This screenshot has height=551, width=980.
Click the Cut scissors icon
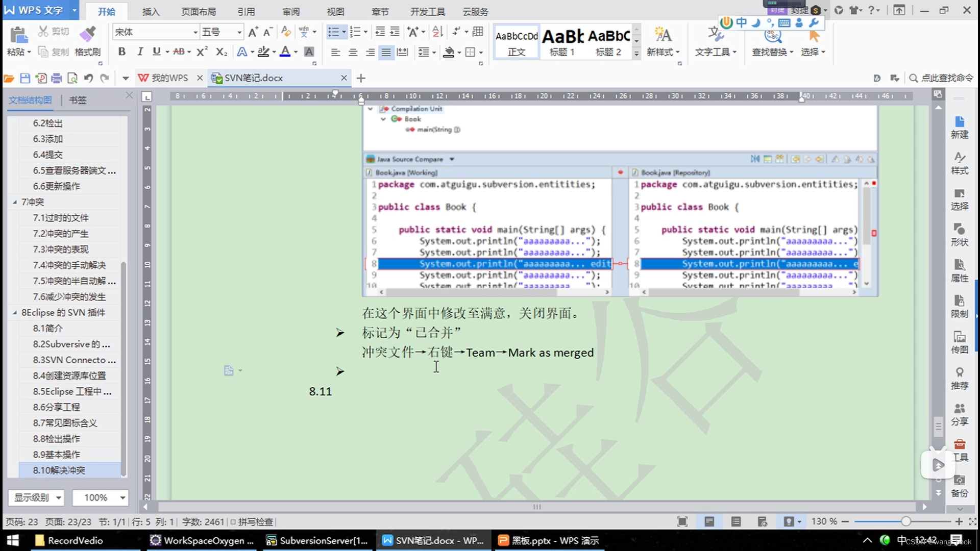[x=43, y=32]
